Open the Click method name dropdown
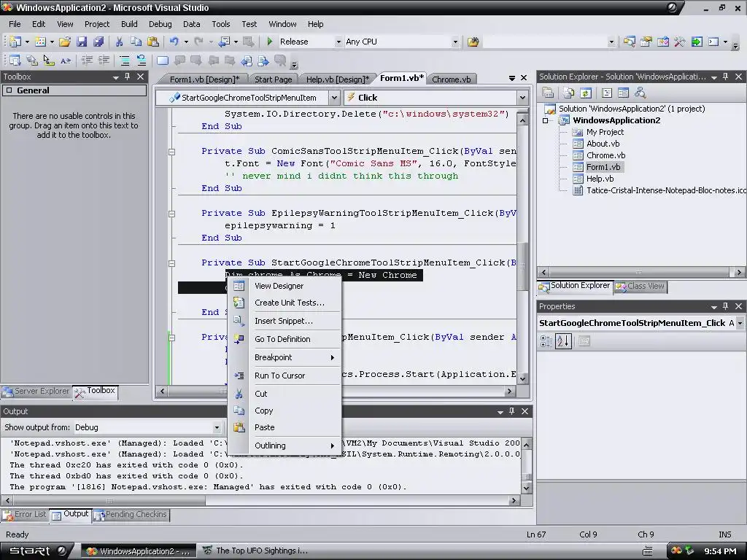This screenshot has height=560, width=747. click(x=522, y=98)
